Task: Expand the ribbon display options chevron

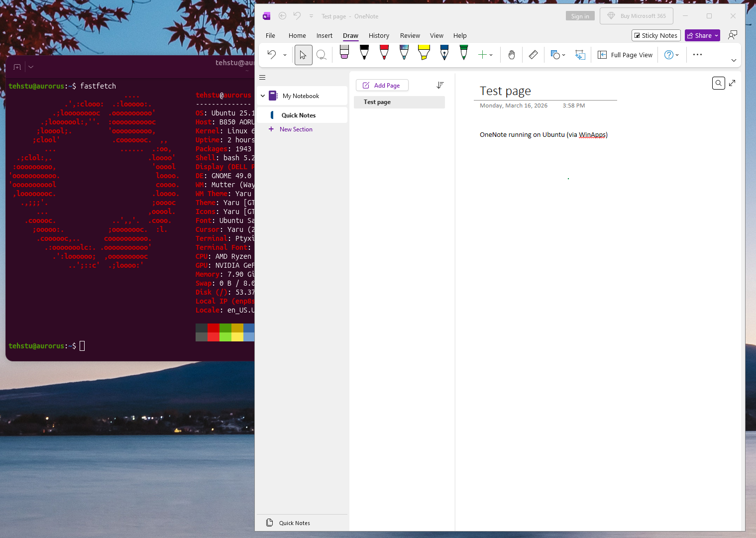Action: (x=734, y=60)
